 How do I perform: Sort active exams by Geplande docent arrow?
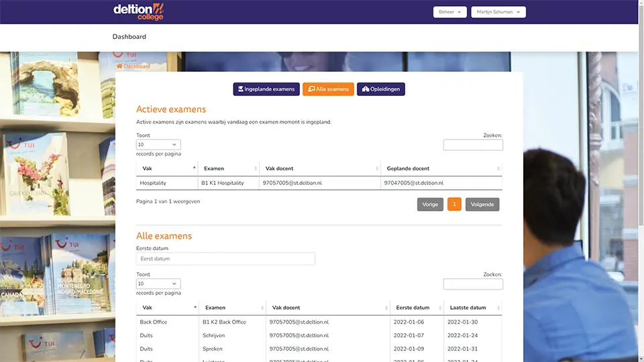(498, 168)
